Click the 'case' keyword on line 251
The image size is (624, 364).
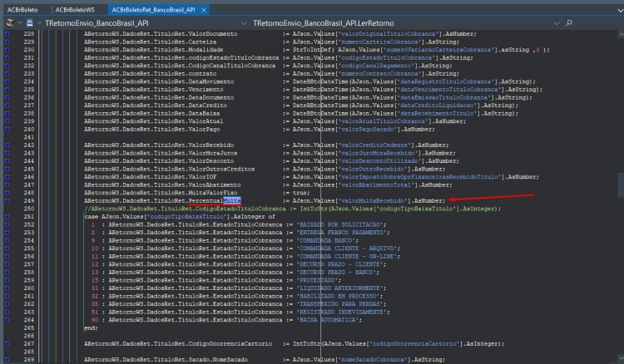pos(92,217)
